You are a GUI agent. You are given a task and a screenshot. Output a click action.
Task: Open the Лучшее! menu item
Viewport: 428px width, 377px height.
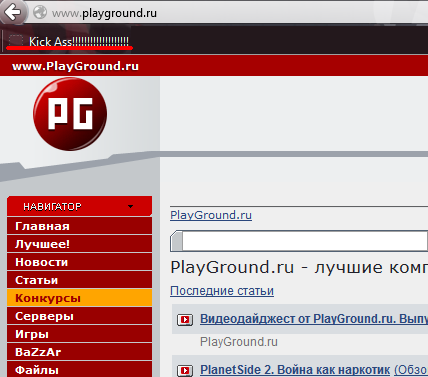(x=79, y=244)
